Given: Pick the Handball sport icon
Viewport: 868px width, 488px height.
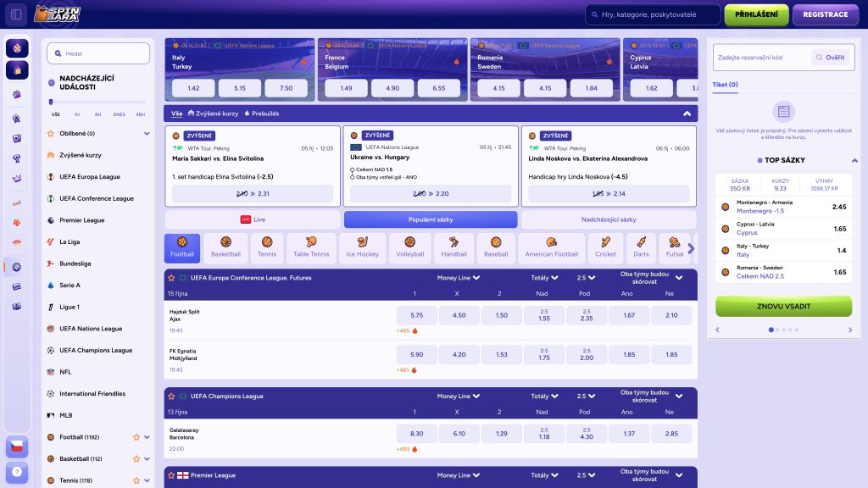Looking at the screenshot, I should pos(454,247).
